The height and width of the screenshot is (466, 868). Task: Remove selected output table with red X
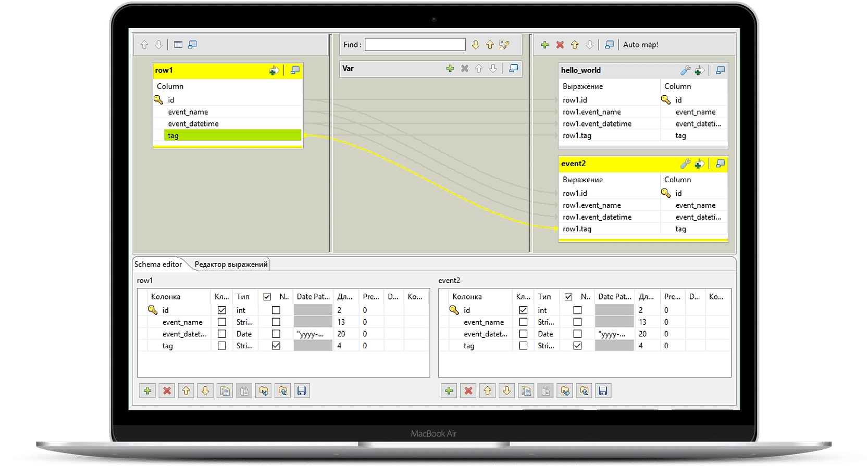[560, 45]
